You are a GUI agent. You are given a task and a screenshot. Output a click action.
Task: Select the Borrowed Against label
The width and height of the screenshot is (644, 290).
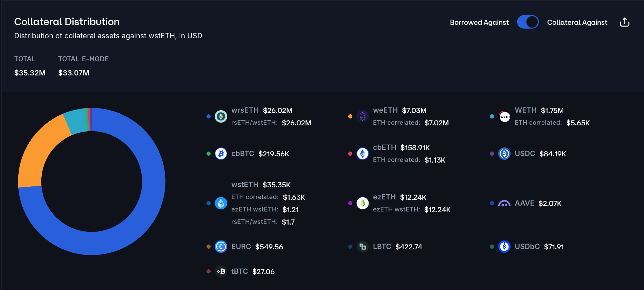pyautogui.click(x=479, y=22)
